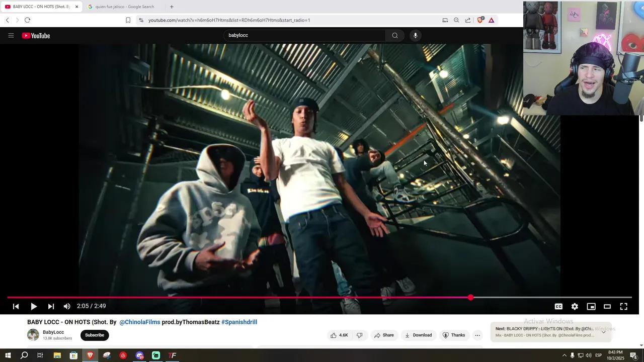This screenshot has height=362, width=644.
Task: Toggle theater mode view
Action: (607, 306)
